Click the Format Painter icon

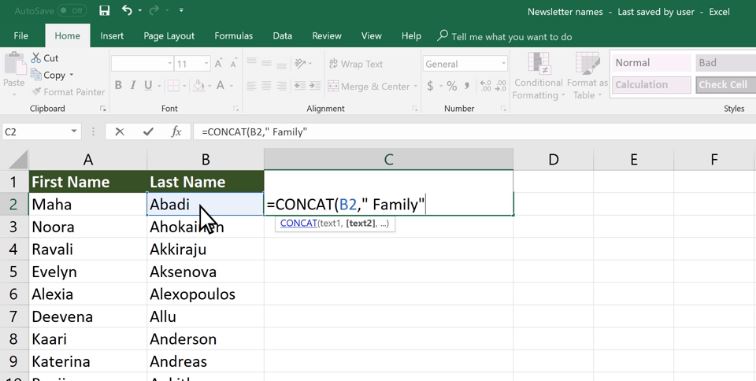coord(37,92)
